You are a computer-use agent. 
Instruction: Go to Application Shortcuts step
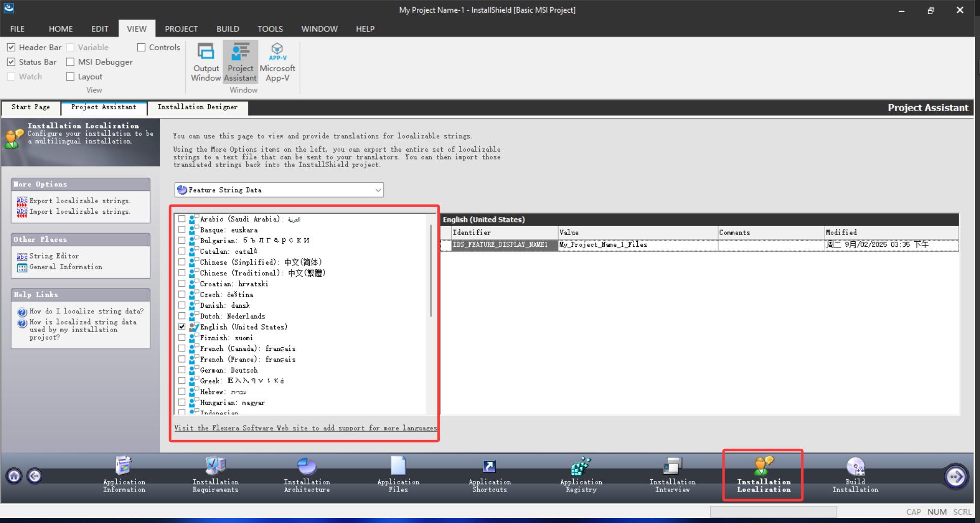[489, 475]
